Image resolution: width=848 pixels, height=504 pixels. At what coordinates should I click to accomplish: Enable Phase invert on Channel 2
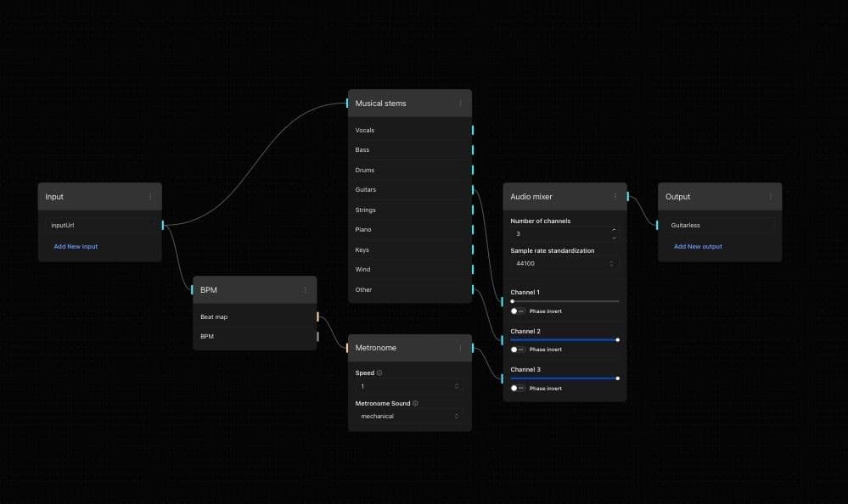tap(517, 350)
